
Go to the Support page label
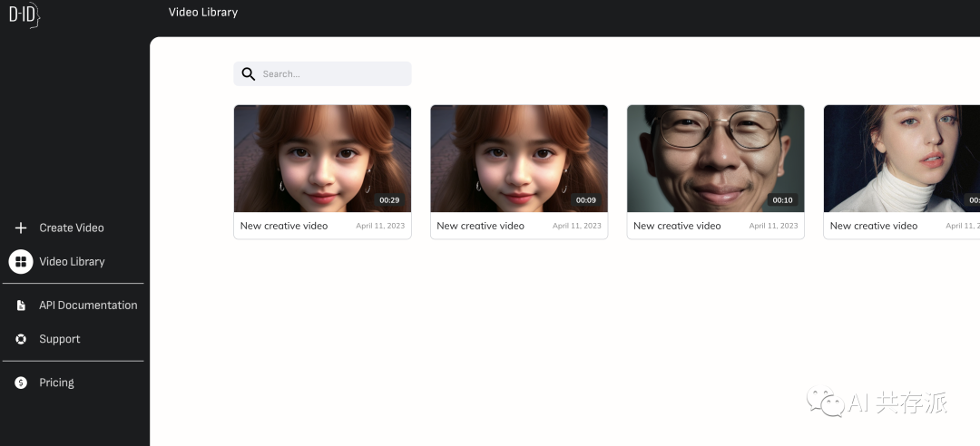click(60, 339)
